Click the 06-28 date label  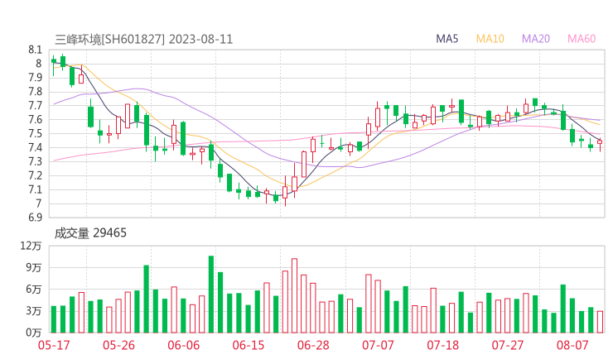point(313,345)
